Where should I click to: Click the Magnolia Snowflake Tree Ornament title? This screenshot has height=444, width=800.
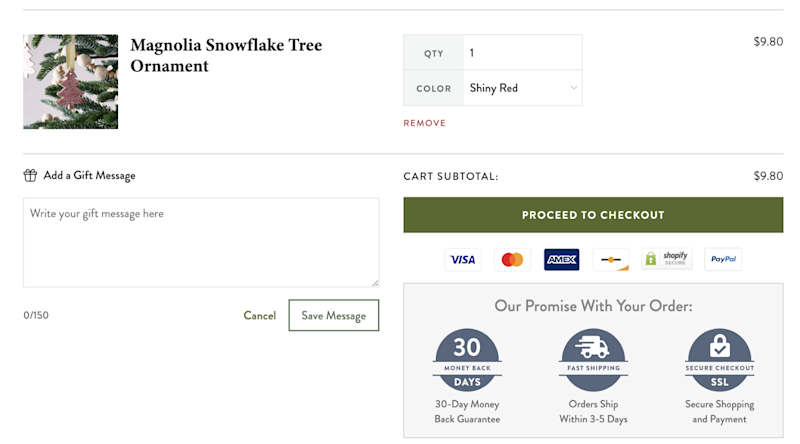tap(226, 56)
